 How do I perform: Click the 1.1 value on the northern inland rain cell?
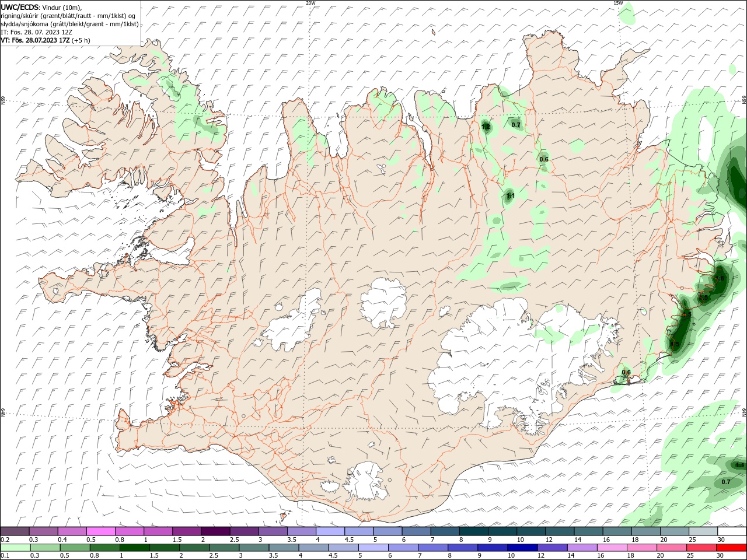[x=510, y=196]
